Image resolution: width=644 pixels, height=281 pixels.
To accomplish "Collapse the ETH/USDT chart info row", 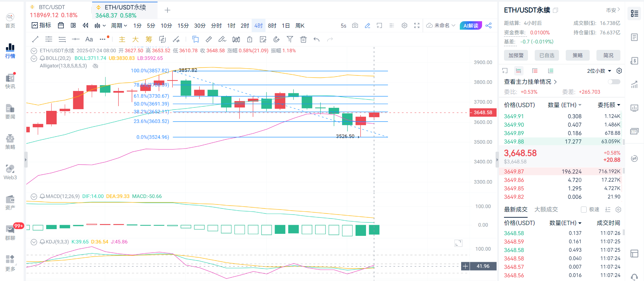I will [x=34, y=51].
